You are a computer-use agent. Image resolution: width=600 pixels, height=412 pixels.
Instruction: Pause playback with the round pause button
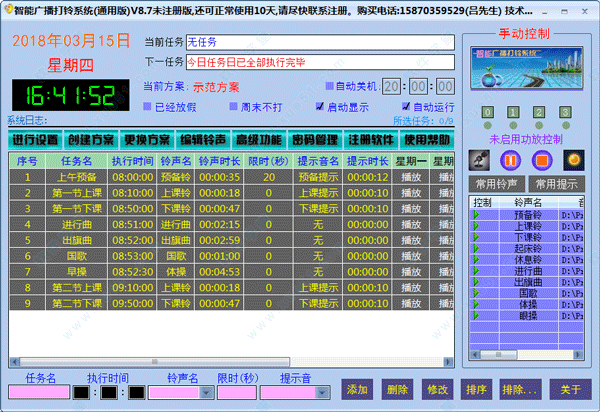coord(512,159)
